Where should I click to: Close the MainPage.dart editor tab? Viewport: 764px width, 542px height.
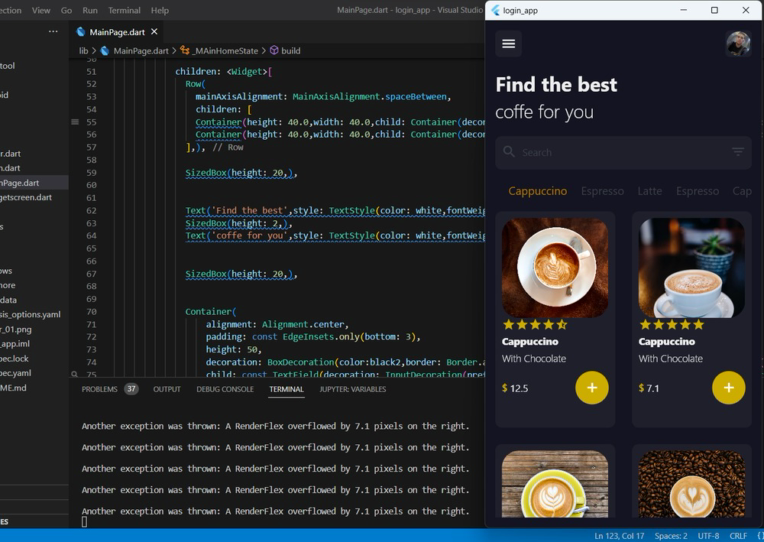(x=154, y=32)
